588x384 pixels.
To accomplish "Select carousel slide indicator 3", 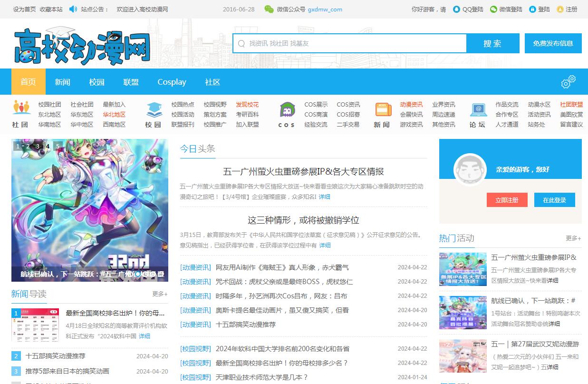I will tap(38, 146).
